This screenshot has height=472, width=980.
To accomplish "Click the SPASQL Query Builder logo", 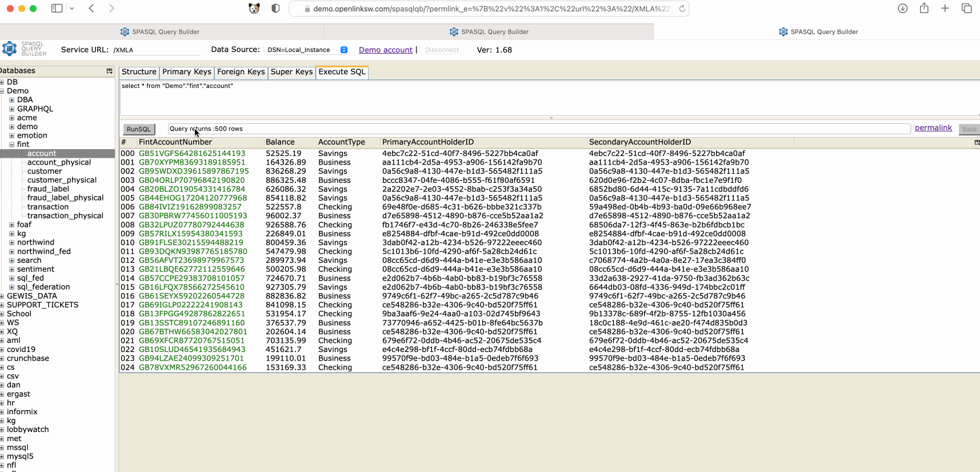I will 24,49.
